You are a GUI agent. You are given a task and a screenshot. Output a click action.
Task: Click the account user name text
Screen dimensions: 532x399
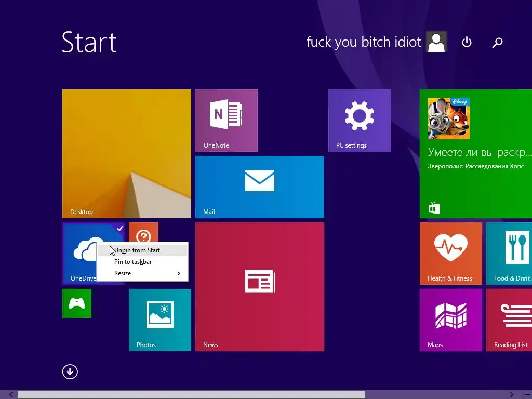click(x=364, y=42)
